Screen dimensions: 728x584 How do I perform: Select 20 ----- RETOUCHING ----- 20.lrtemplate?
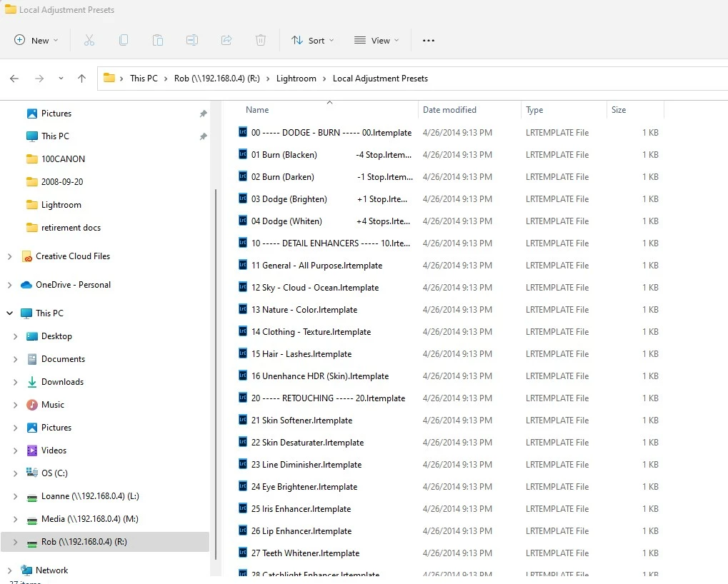(328, 398)
